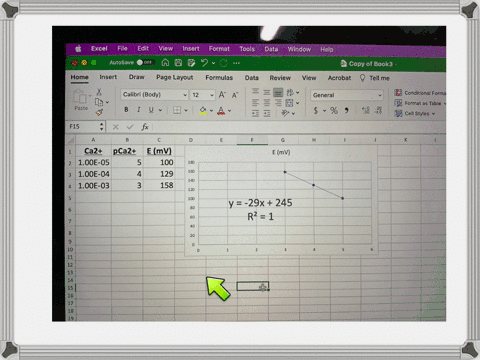Activate the Format Painter brush
The image size is (480, 360).
pyautogui.click(x=99, y=113)
